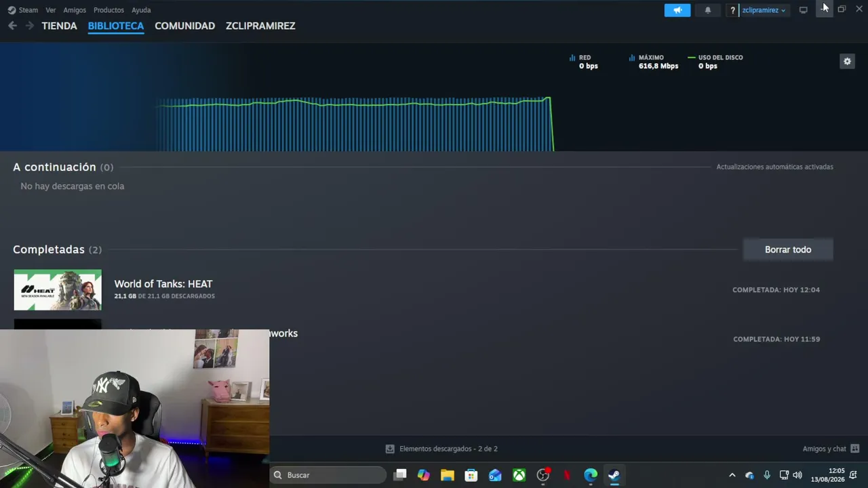Screen dimensions: 868x488
Task: Open the volume control in system tray
Action: click(x=797, y=475)
